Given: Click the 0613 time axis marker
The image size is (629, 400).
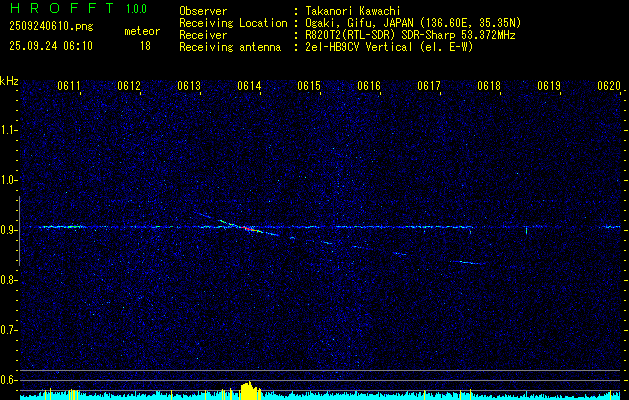Looking at the screenshot, I should click(189, 86).
